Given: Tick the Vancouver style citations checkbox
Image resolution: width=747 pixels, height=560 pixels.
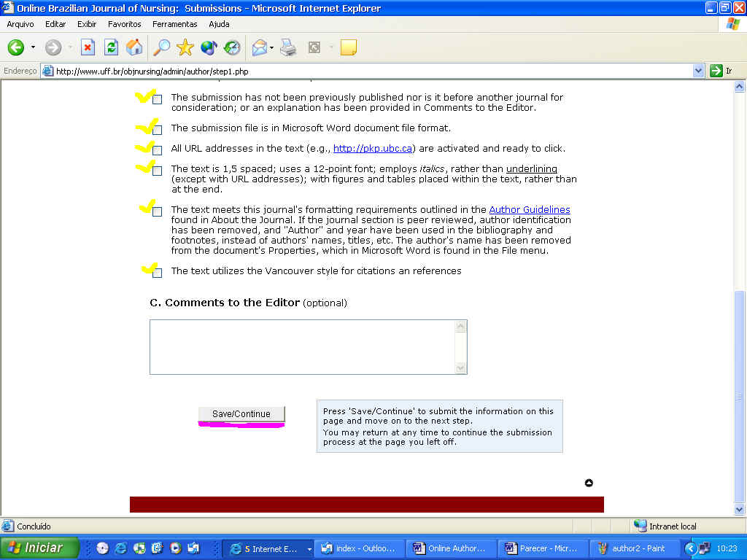Looking at the screenshot, I should (x=158, y=273).
